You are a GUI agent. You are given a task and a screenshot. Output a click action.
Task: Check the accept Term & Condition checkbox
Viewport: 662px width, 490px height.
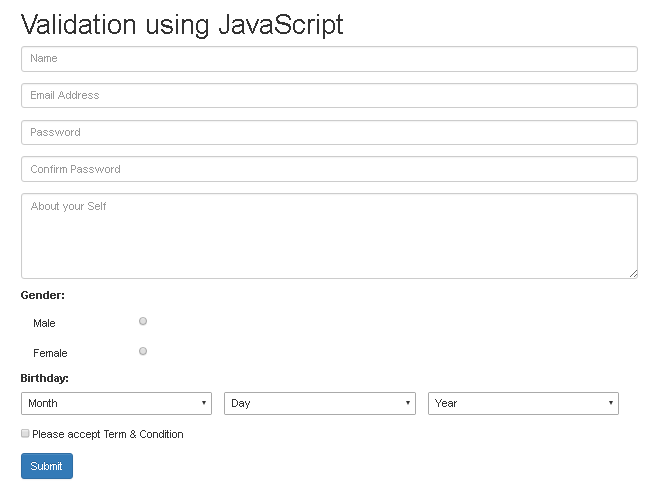(x=25, y=433)
